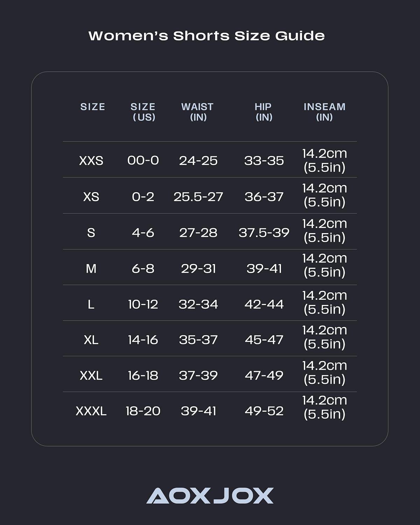
Task: Select the WAIST (IN) column header
Action: (x=197, y=112)
